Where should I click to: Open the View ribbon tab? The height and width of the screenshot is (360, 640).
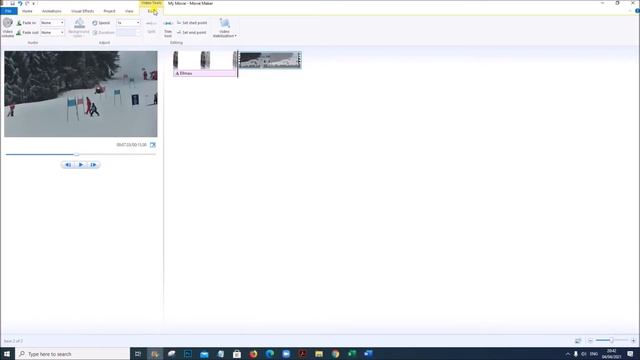pos(129,11)
